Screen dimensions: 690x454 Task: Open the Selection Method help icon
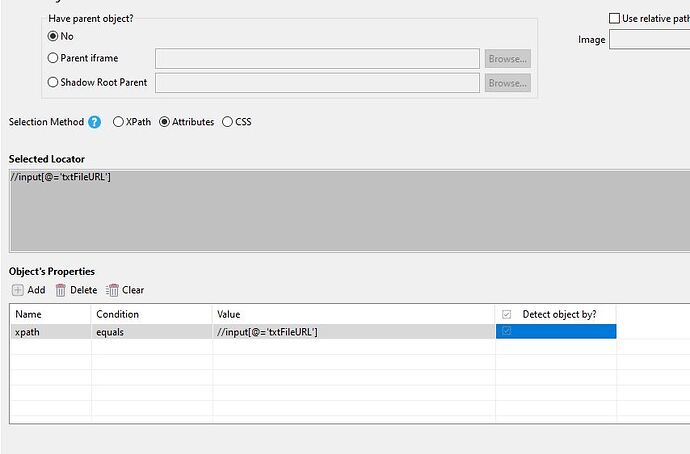pyautogui.click(x=95, y=122)
